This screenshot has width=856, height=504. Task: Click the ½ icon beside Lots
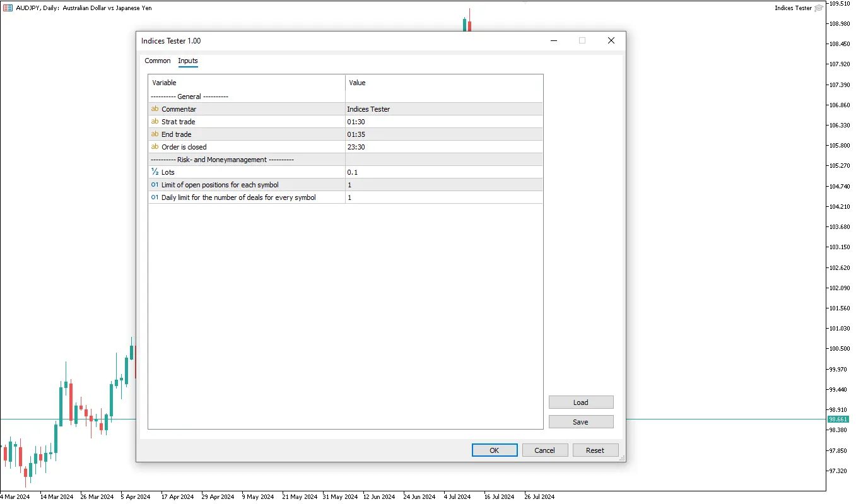tap(155, 172)
